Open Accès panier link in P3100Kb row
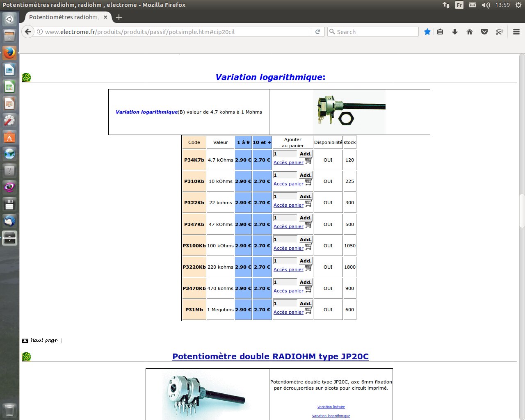 (288, 248)
